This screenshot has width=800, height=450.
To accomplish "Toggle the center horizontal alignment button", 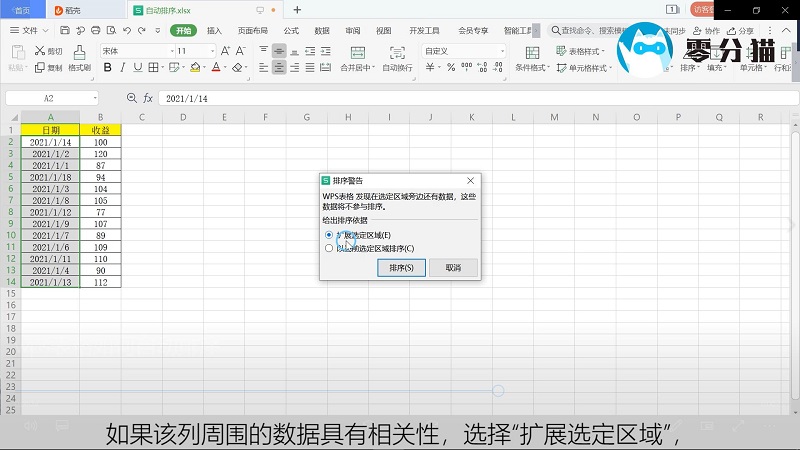I will coord(279,68).
